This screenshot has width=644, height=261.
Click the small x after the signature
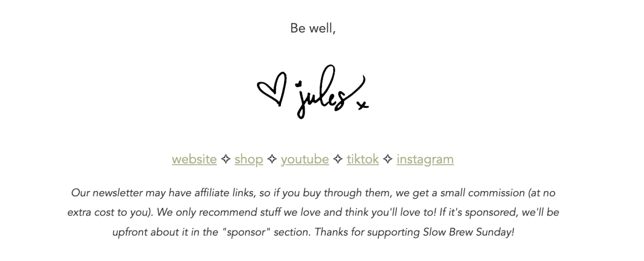[363, 106]
